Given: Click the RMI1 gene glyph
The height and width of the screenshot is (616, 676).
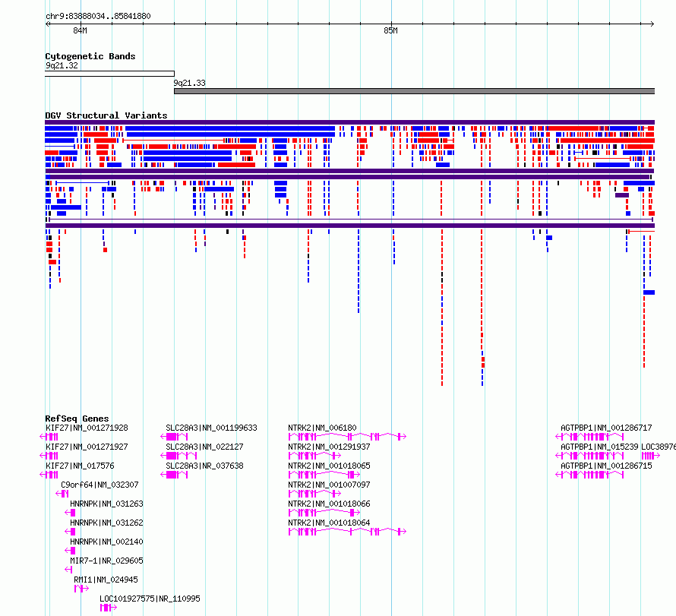Looking at the screenshot, I should pos(81,589).
